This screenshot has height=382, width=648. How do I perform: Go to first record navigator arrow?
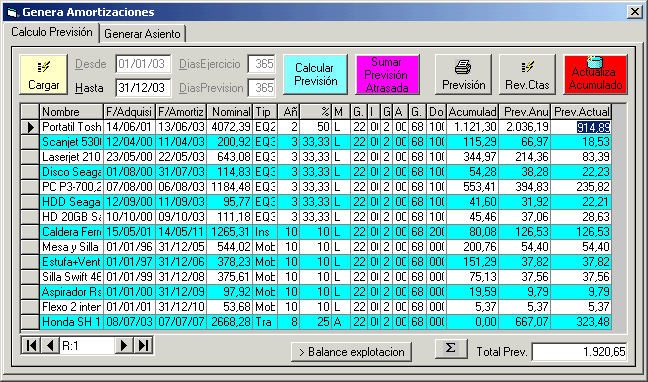(31, 345)
